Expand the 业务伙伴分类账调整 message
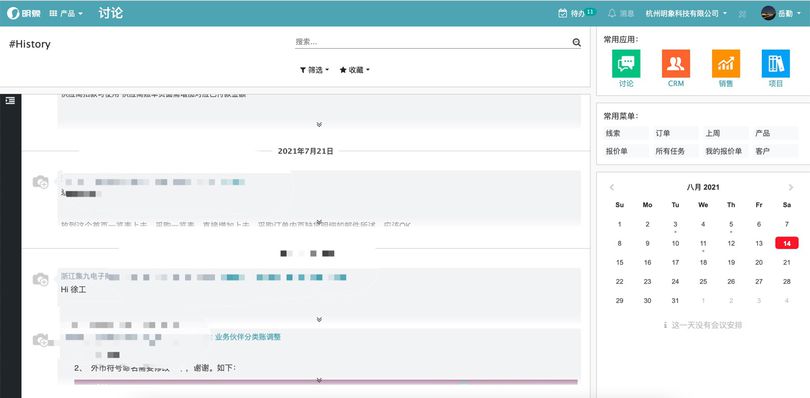This screenshot has width=810, height=398. [x=319, y=380]
